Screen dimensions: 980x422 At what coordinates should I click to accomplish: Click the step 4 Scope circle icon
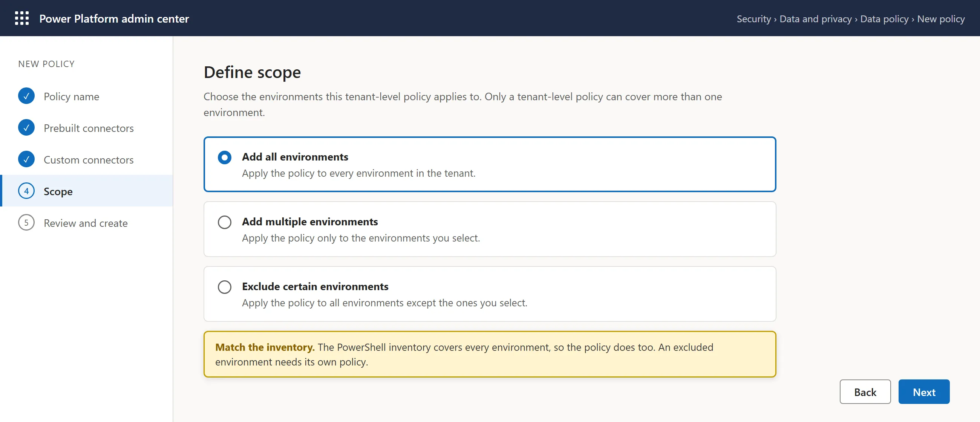point(26,191)
